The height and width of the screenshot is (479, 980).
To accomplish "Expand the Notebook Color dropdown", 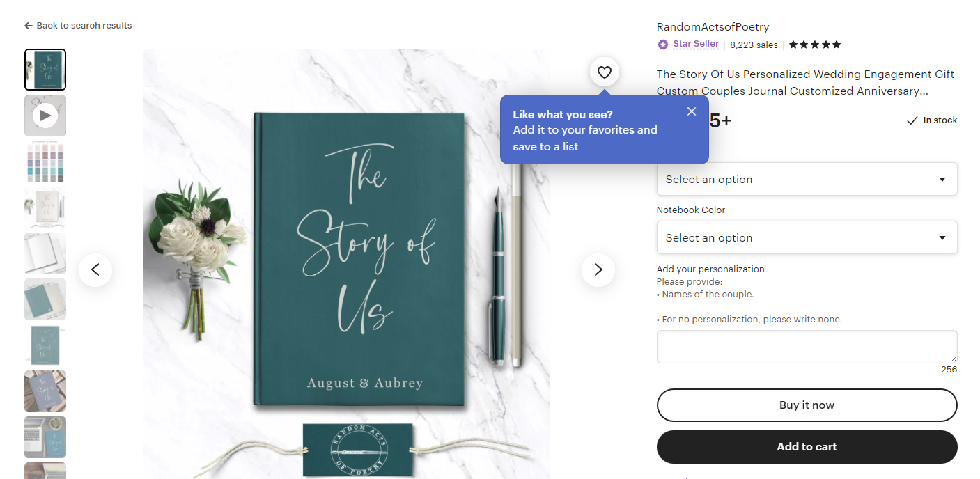I will pos(807,237).
